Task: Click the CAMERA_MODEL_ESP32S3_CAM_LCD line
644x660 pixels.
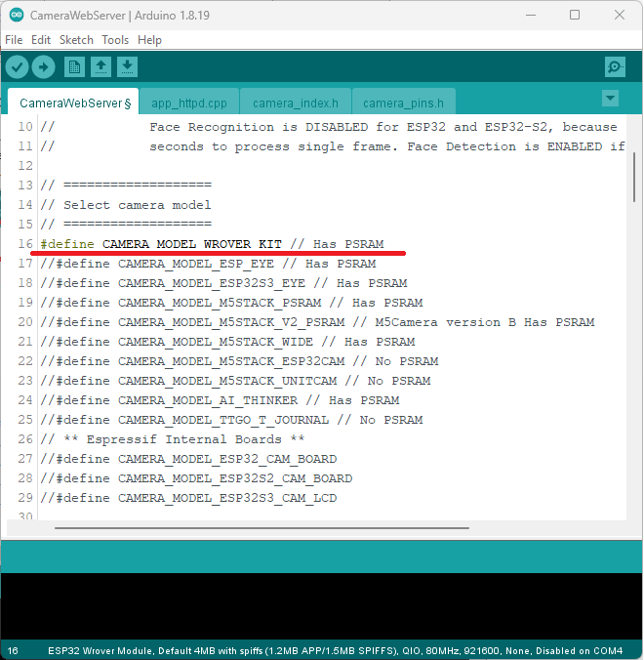Action: pos(188,498)
